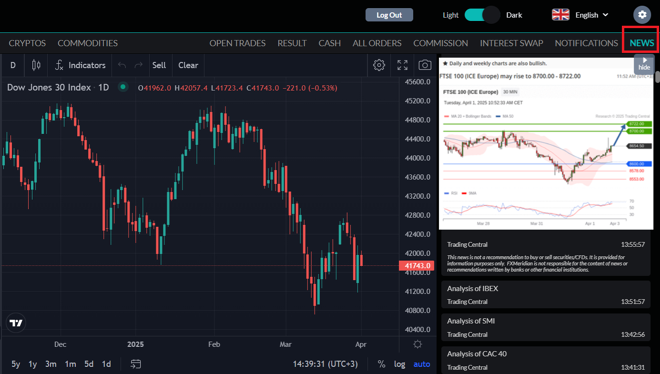Screen dimensions: 660x374
Task: Click the TradingView logo icon
Action: (x=16, y=323)
